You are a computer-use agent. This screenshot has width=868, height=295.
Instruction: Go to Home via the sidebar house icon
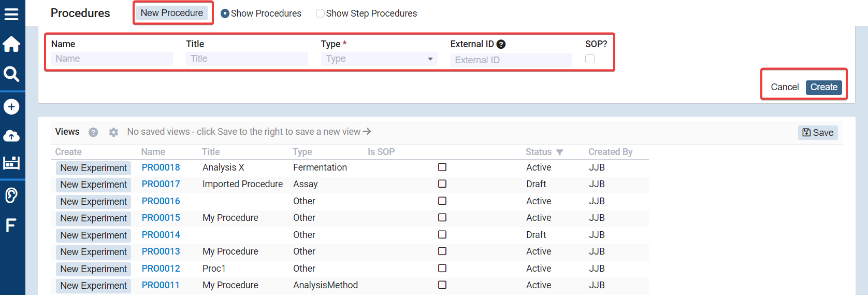pyautogui.click(x=11, y=44)
